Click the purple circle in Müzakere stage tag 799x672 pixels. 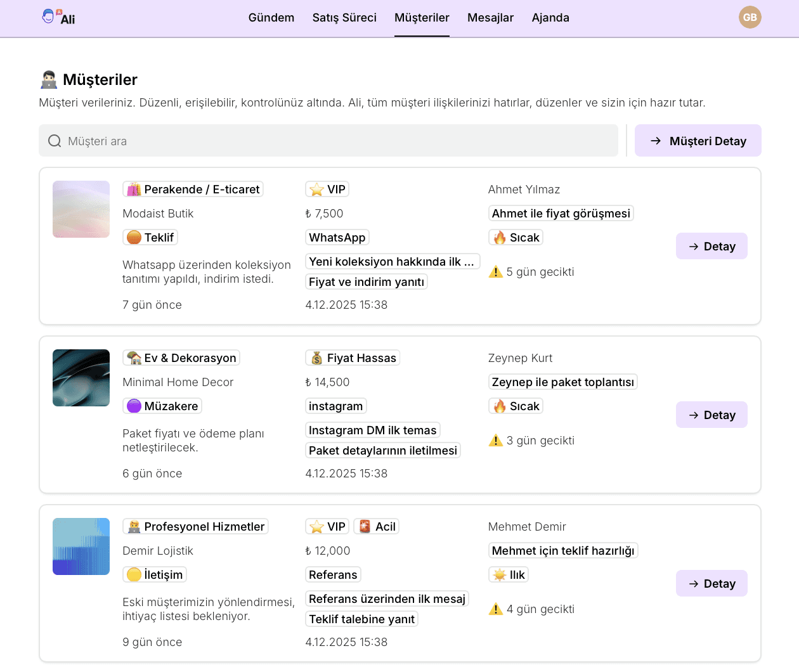[134, 406]
